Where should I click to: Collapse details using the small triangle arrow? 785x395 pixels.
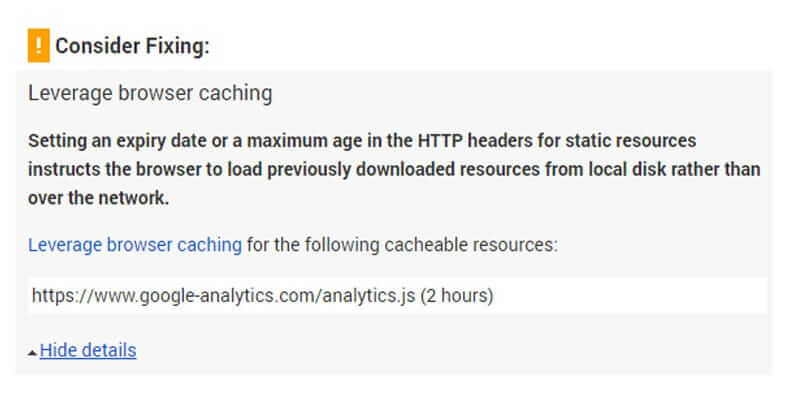[32, 353]
